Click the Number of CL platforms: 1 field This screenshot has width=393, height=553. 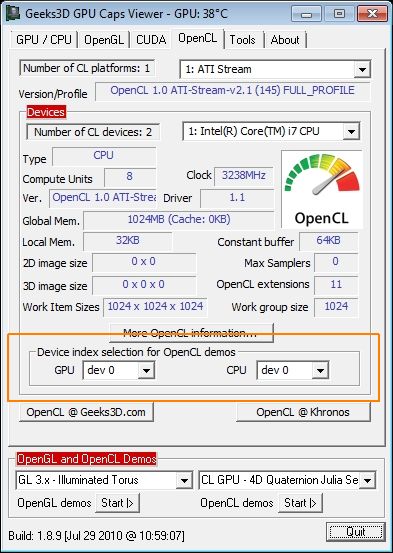point(87,68)
